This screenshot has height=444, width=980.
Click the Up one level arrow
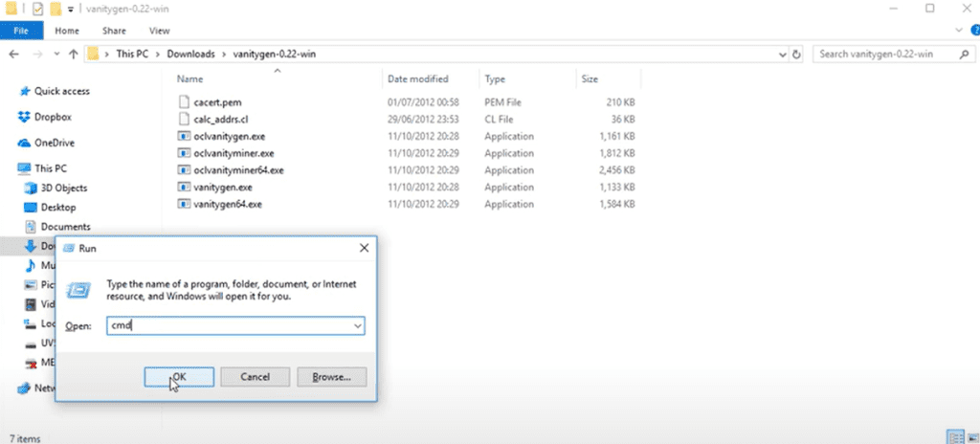pos(72,54)
